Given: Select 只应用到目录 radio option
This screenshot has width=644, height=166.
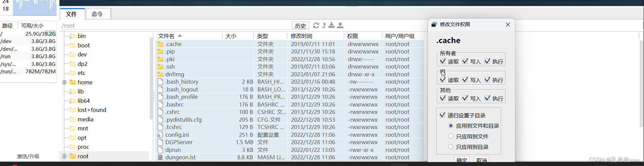Looking at the screenshot, I should (x=451, y=147).
